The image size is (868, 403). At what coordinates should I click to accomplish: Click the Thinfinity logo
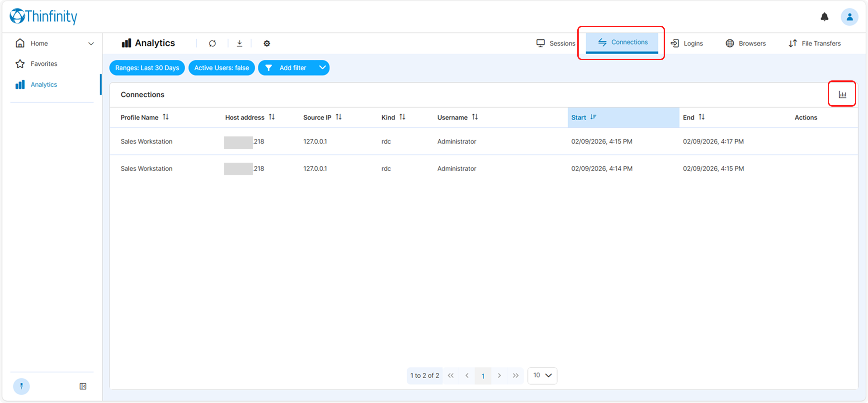pyautogui.click(x=43, y=17)
